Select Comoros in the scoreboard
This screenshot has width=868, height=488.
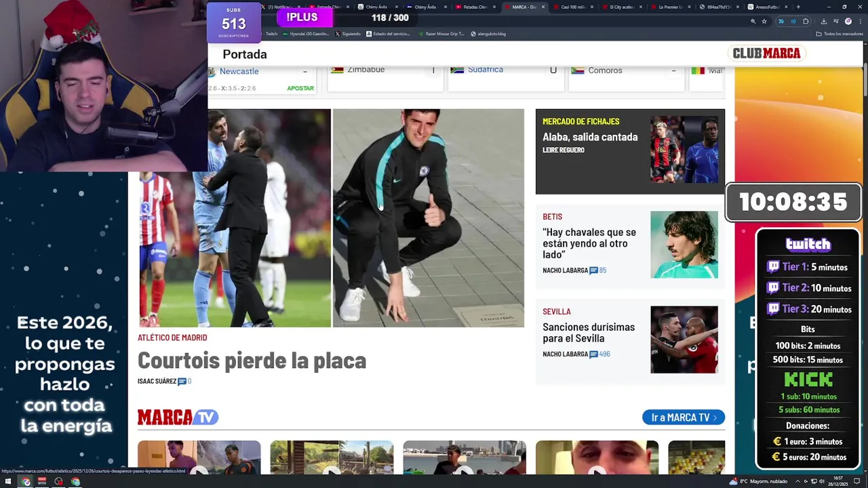click(x=605, y=70)
